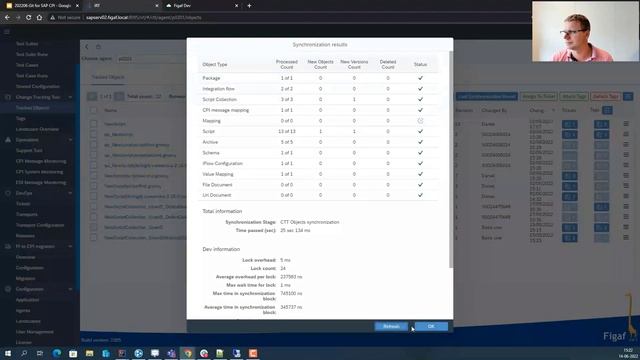Open Transports in the sidebar
The width and height of the screenshot is (640, 360).
click(x=27, y=214)
